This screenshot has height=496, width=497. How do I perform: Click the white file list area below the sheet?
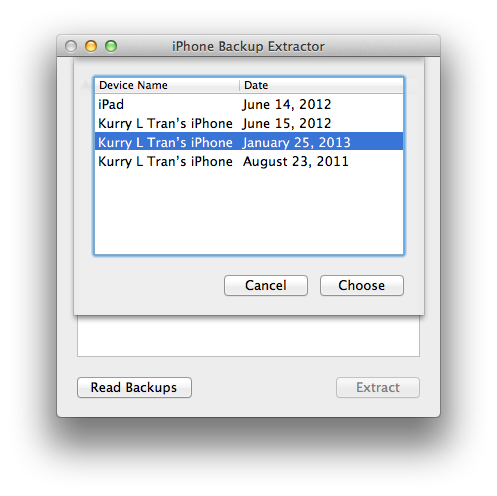click(248, 336)
